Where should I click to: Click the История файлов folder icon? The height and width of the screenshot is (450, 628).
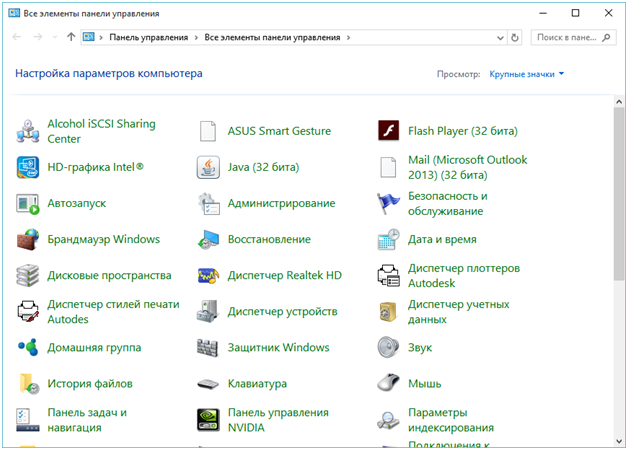coord(29,384)
